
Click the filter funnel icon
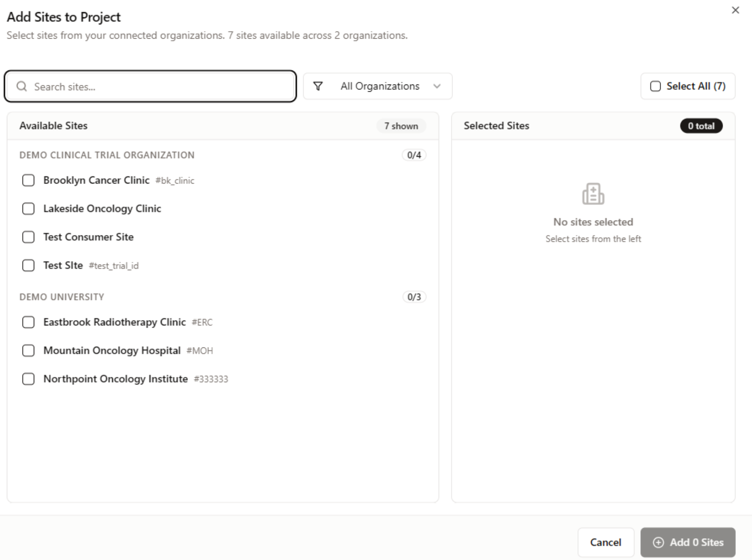pos(318,86)
